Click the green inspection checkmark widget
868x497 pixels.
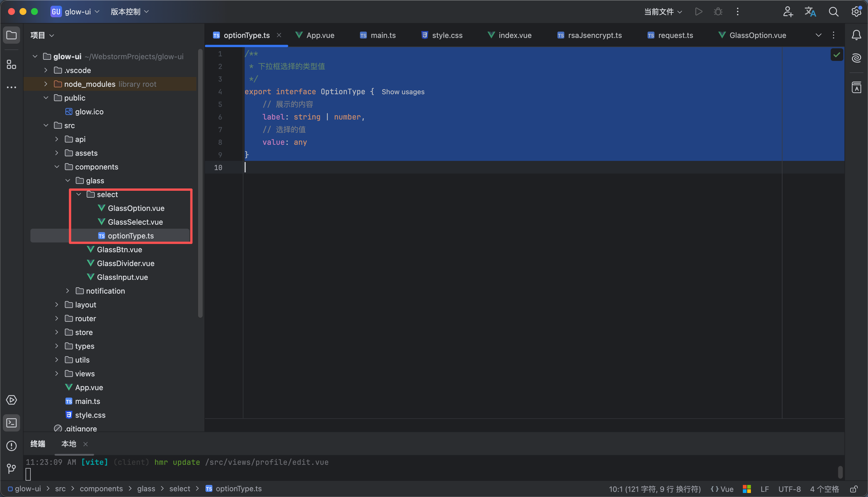837,55
